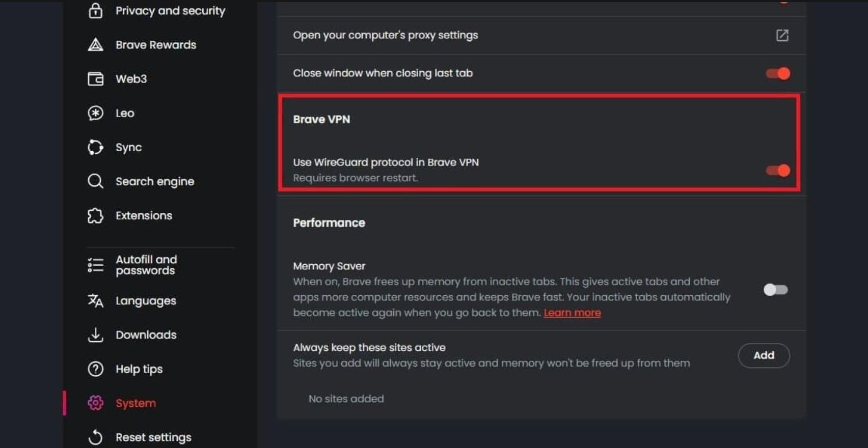The image size is (868, 448).
Task: Click the No sites added area
Action: point(346,399)
